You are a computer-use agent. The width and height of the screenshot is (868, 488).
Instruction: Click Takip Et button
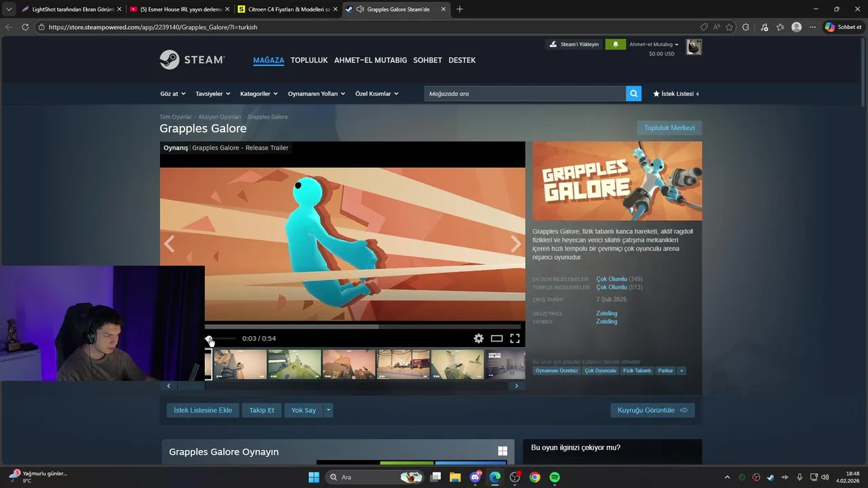(262, 410)
